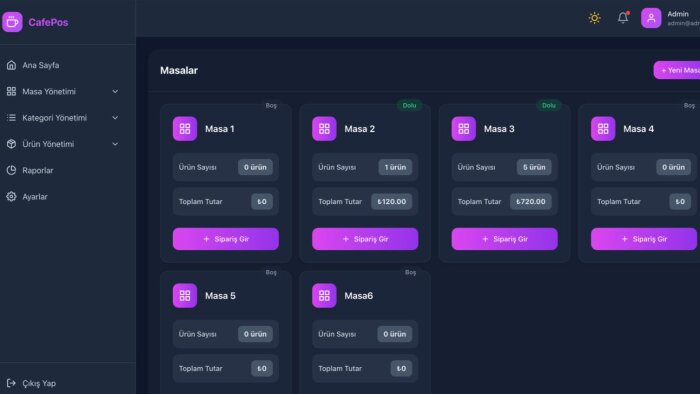Click Masa 1 '0 ürün' count
The height and width of the screenshot is (394, 700).
[255, 167]
